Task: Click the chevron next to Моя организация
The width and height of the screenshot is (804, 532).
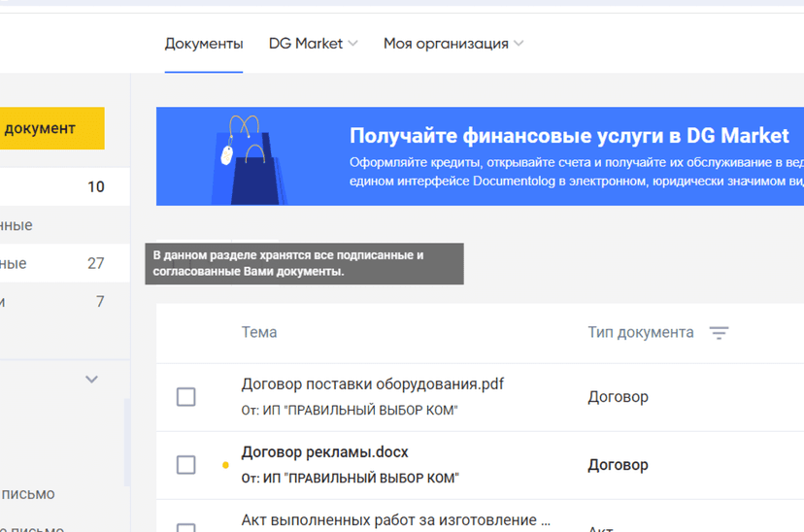Action: pyautogui.click(x=519, y=44)
